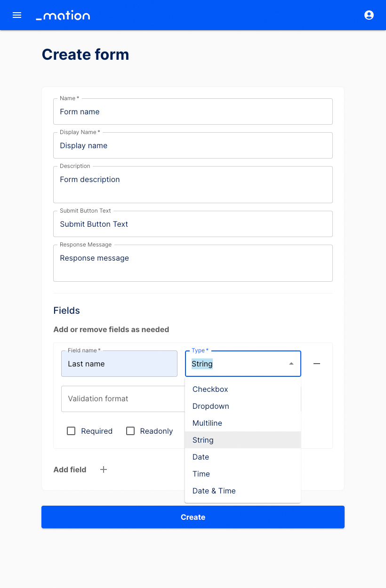
Task: Click the plus icon next to Add field
Action: [x=104, y=469]
